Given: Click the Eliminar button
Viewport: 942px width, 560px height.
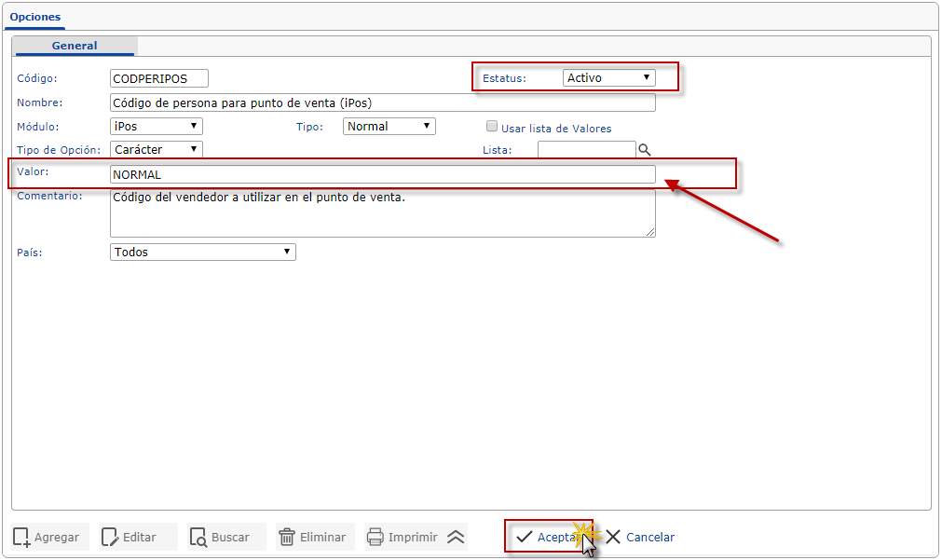Looking at the screenshot, I should [x=315, y=537].
